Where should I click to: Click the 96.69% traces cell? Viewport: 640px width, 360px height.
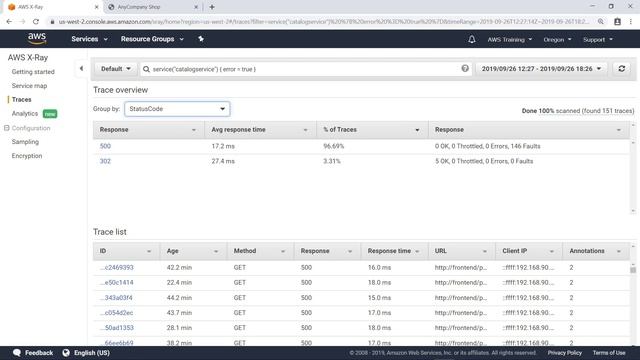point(333,146)
